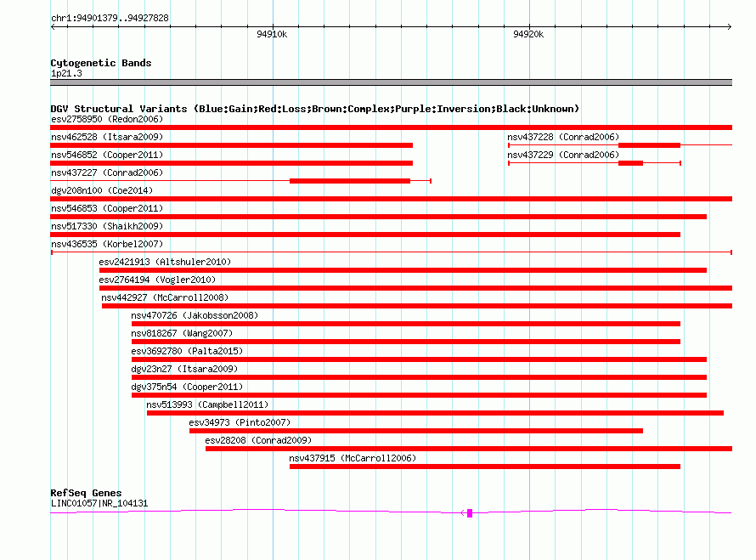The image size is (756, 560).
Task: Click thick red segment of nsv437228
Action: click(650, 145)
